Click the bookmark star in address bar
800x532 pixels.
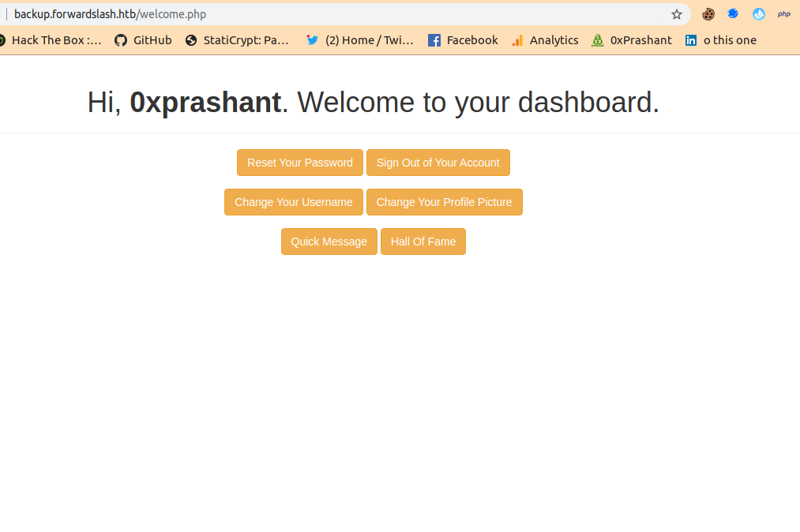click(675, 13)
